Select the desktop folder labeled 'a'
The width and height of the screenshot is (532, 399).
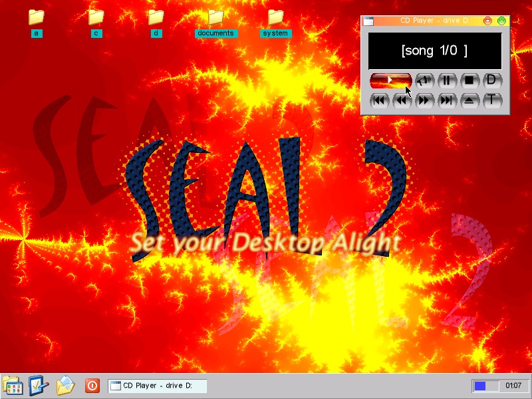pos(36,18)
